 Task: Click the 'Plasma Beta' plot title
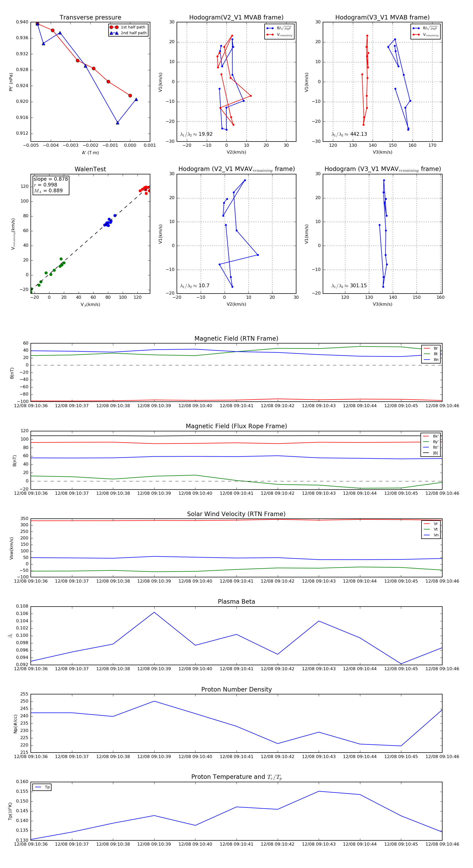(236, 602)
